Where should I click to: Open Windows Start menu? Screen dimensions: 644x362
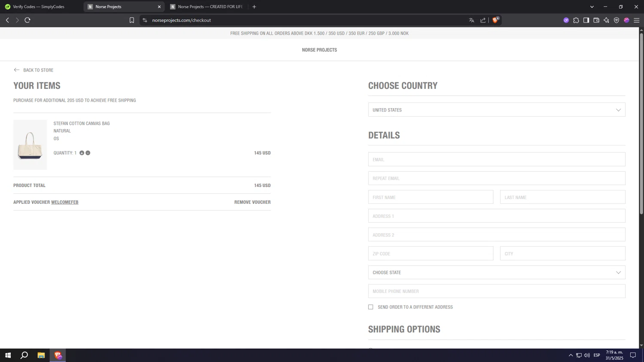tap(8, 355)
